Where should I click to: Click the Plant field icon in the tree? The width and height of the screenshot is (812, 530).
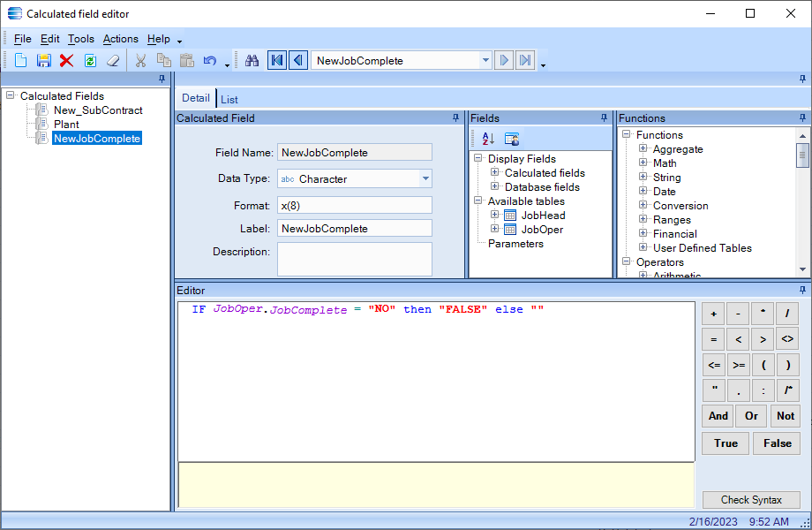tap(41, 125)
